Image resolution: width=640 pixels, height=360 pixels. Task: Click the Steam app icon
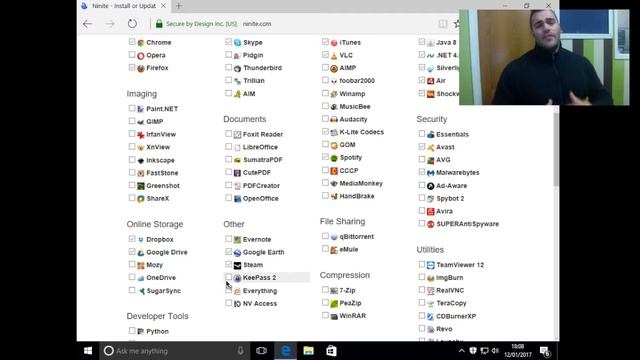[x=238, y=265]
